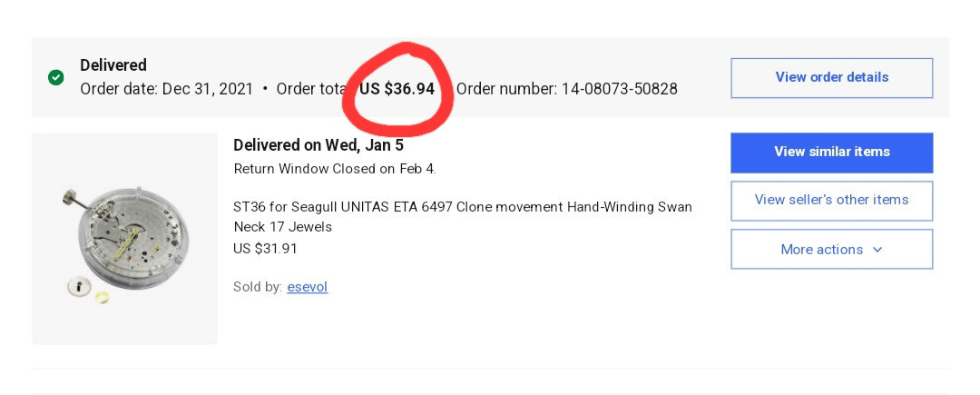The width and height of the screenshot is (980, 395).
Task: Open seller esevol's profile link
Action: pyautogui.click(x=307, y=287)
